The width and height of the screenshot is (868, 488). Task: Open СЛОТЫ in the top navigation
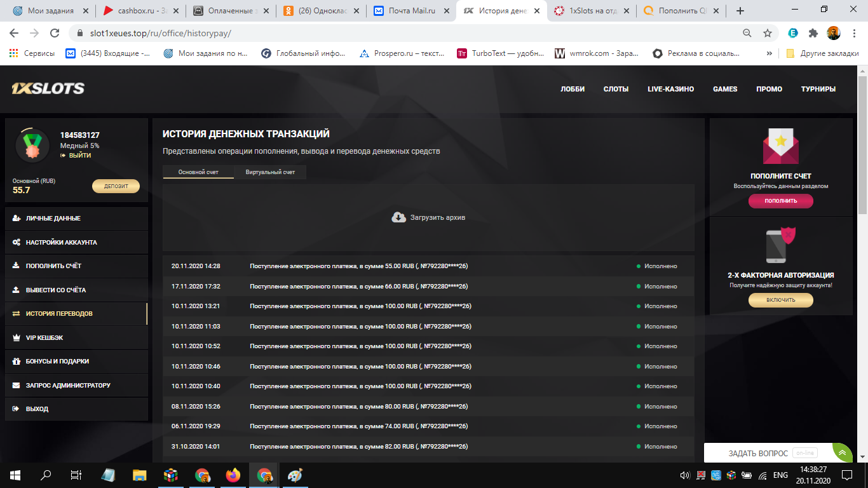pos(616,89)
